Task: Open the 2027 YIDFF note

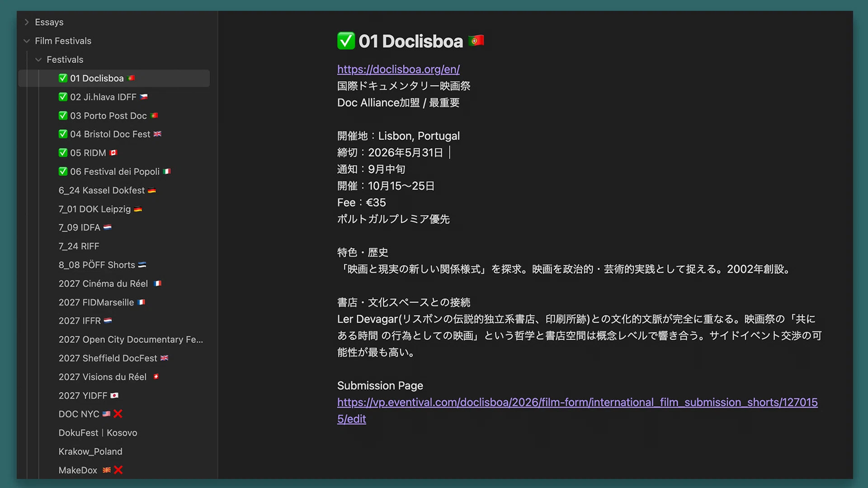Action: 89,395
